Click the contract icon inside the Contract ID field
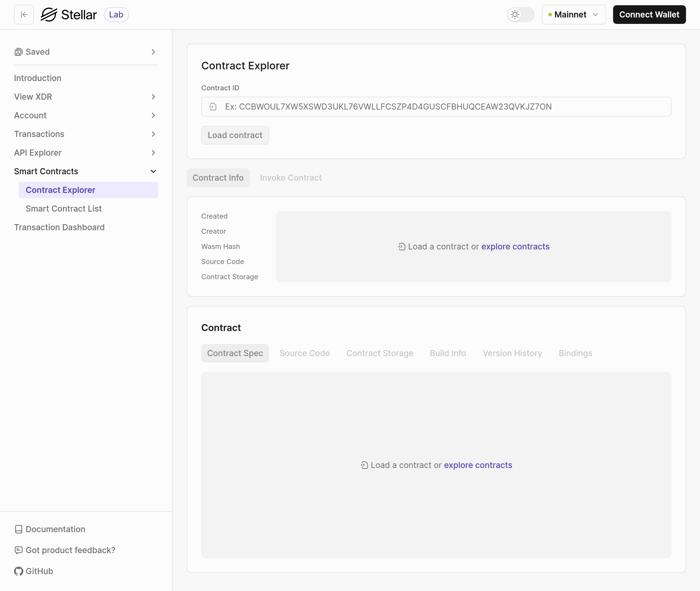This screenshot has height=591, width=700. (213, 107)
